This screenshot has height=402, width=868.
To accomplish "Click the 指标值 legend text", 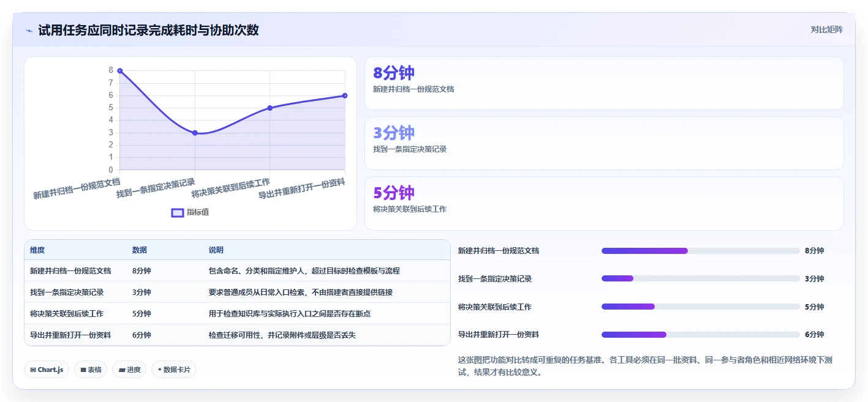I will [x=198, y=212].
